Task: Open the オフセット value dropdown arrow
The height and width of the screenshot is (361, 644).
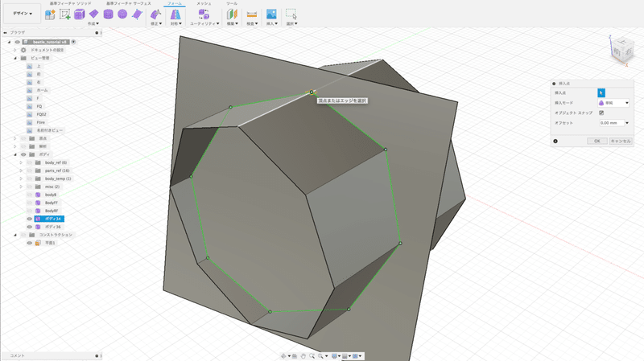Action: tap(627, 123)
